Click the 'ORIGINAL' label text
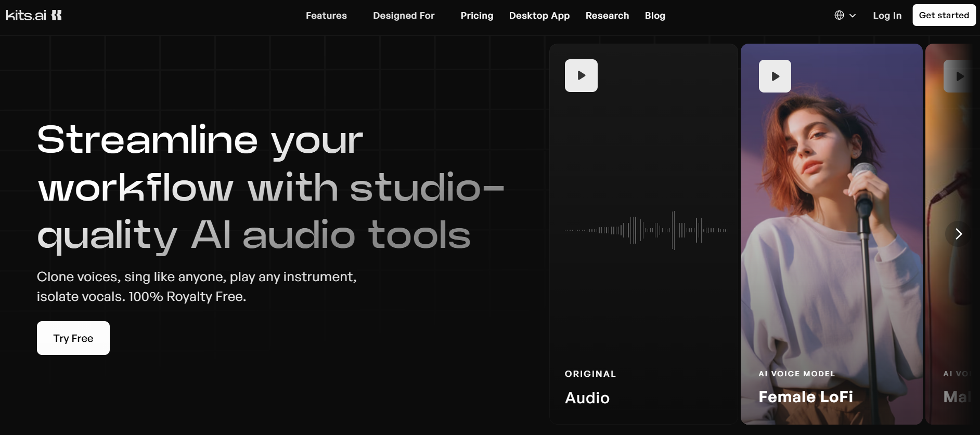 coord(590,374)
